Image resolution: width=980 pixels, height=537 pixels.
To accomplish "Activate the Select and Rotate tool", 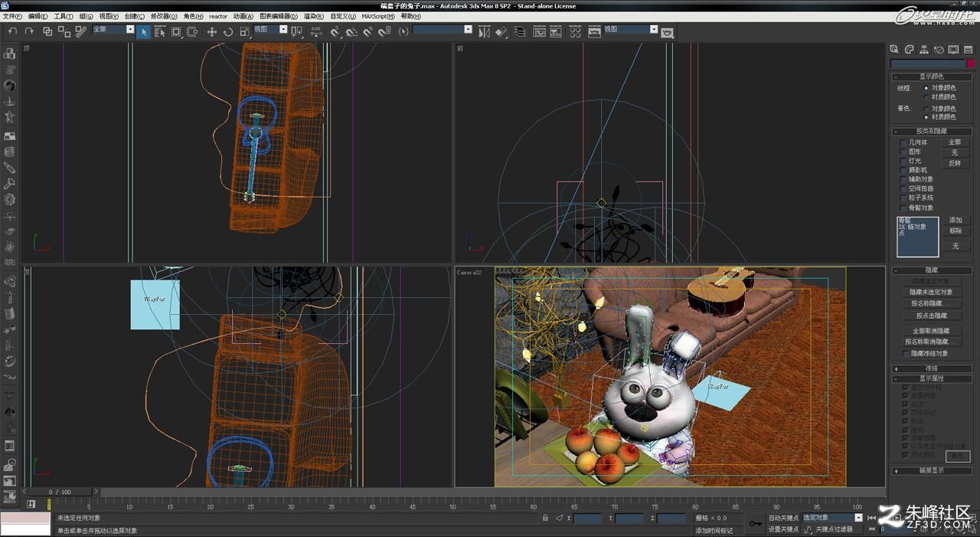I will tap(227, 31).
